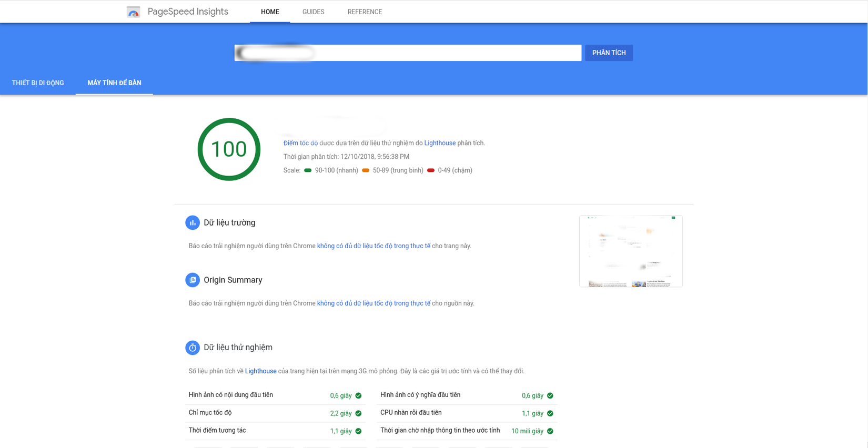
Task: Click the green check for 10 mili giây
Action: 550,431
